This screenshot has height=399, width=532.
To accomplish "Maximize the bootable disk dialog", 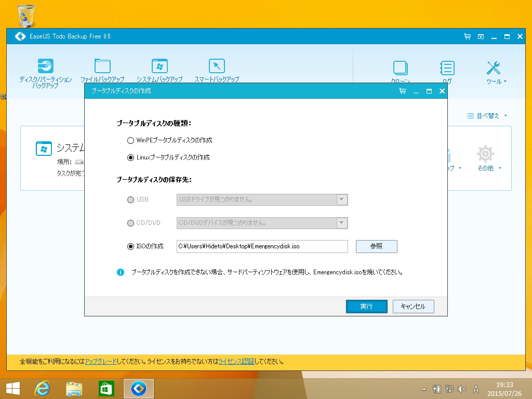I will tap(429, 91).
